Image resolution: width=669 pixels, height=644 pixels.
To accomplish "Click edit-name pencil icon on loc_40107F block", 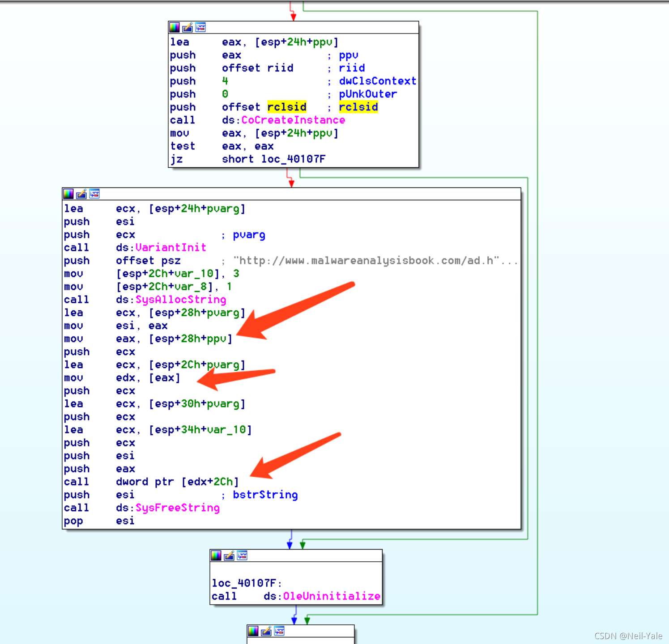I will [229, 555].
